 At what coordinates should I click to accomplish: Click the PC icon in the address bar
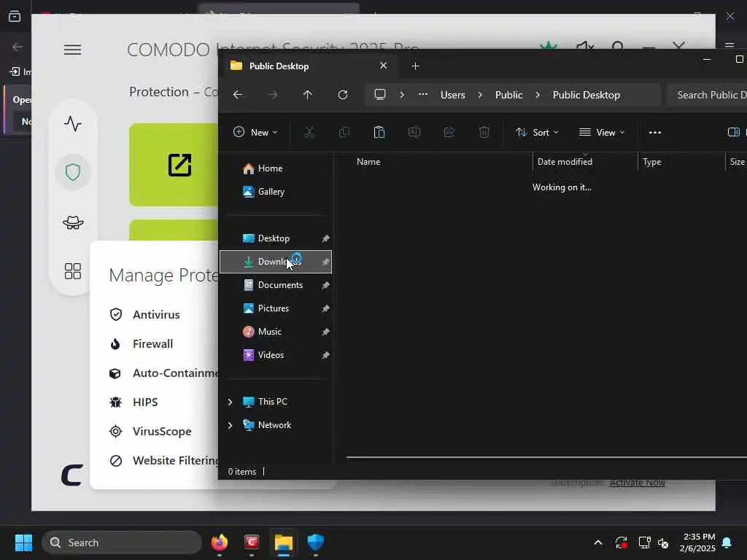[x=379, y=94]
